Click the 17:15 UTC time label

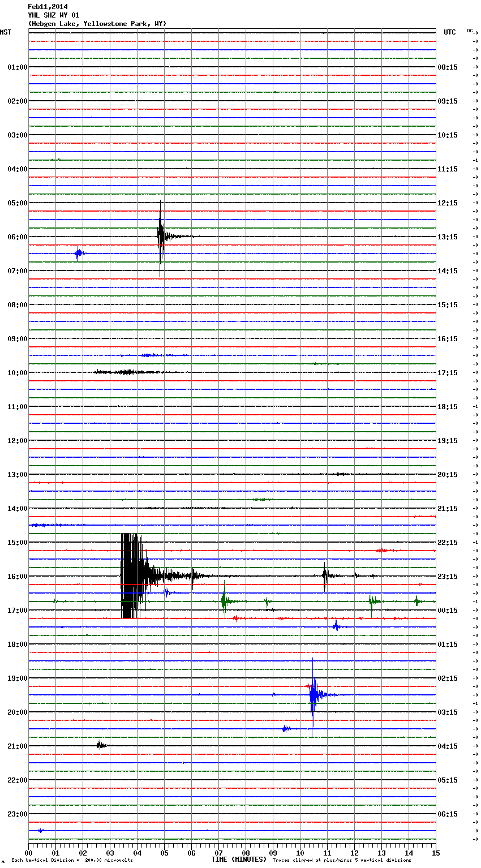tap(448, 373)
